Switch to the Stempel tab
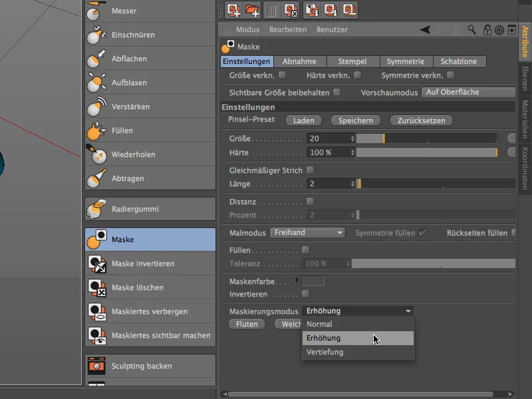532x399 pixels. pyautogui.click(x=352, y=61)
